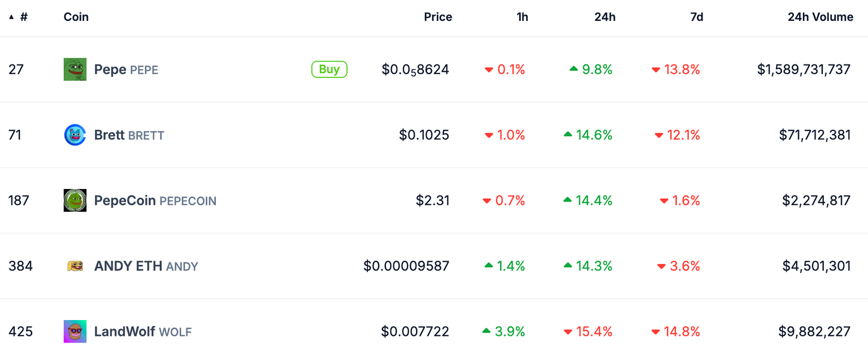Sort by 24h Volume column header

tap(820, 17)
